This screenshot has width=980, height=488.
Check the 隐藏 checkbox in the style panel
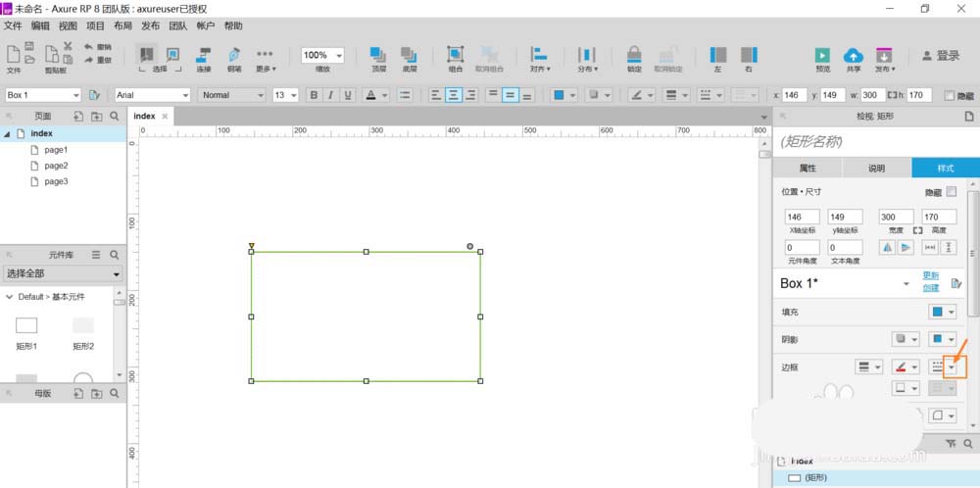pos(951,192)
